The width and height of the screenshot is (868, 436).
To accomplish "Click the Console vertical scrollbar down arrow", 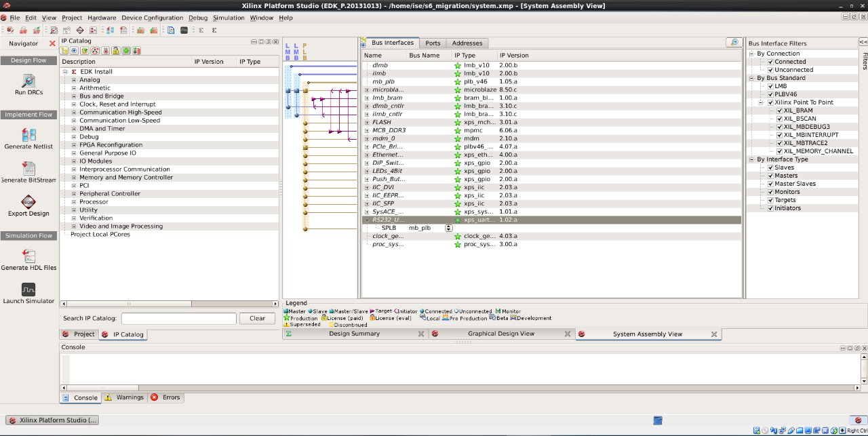I will click(x=863, y=382).
